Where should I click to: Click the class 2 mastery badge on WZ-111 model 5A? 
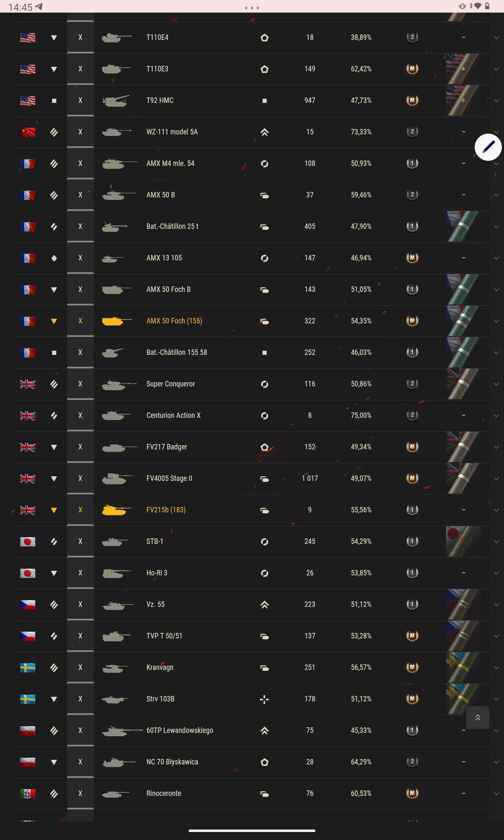(x=412, y=132)
